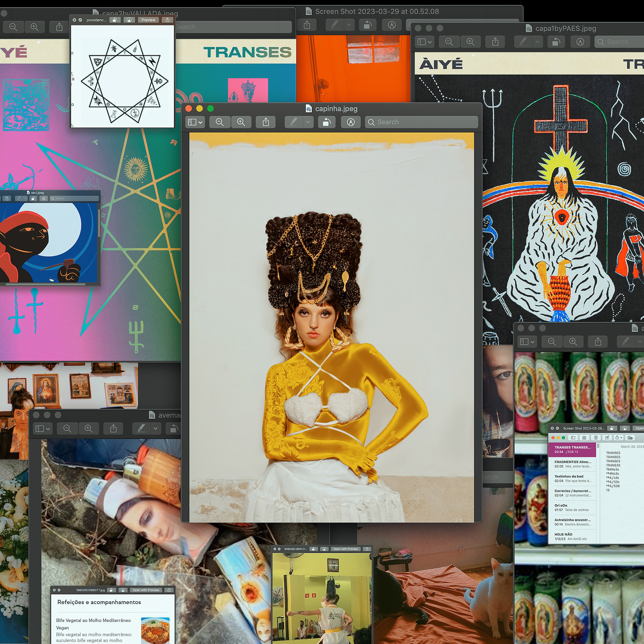Select the highlight pen in capinha.jpeg toolbar
Viewport: 644px width, 644px height.
pyautogui.click(x=294, y=122)
